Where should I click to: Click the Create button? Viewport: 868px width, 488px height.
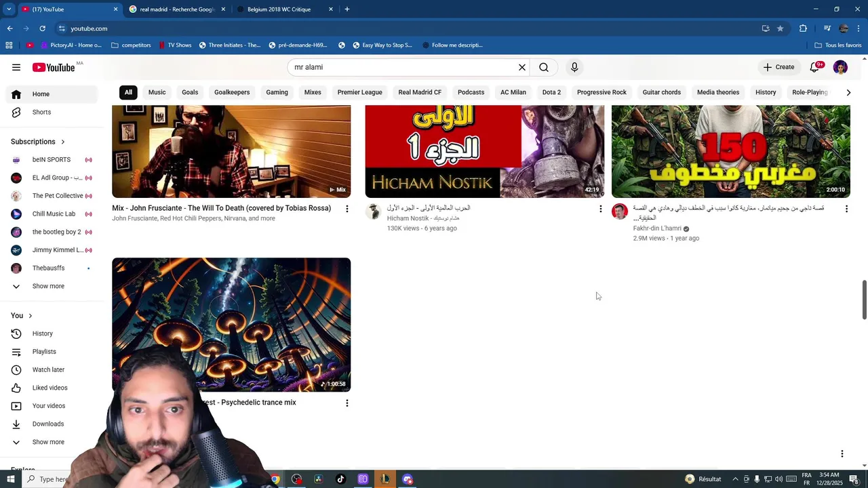[778, 67]
